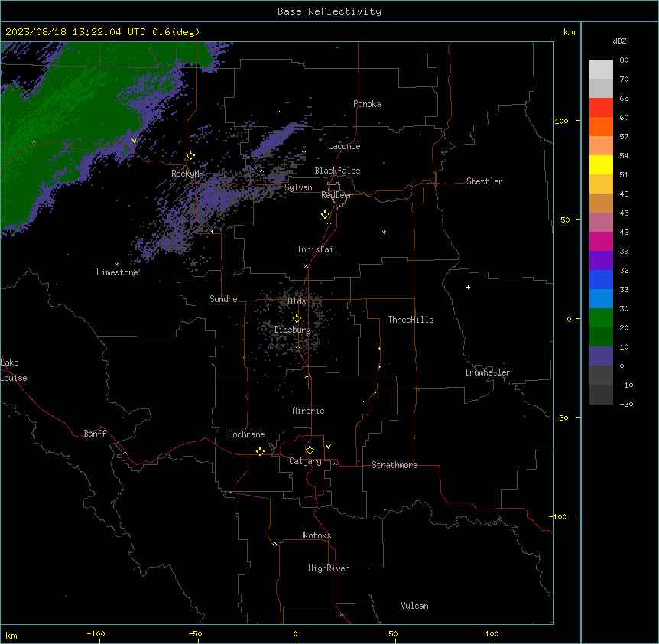Click the Ponoka city label
659x644 pixels.
367,104
